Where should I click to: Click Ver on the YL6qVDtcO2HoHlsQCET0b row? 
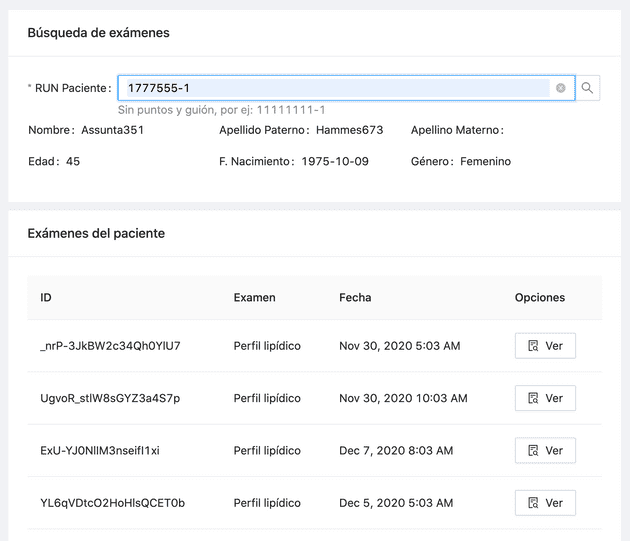545,502
